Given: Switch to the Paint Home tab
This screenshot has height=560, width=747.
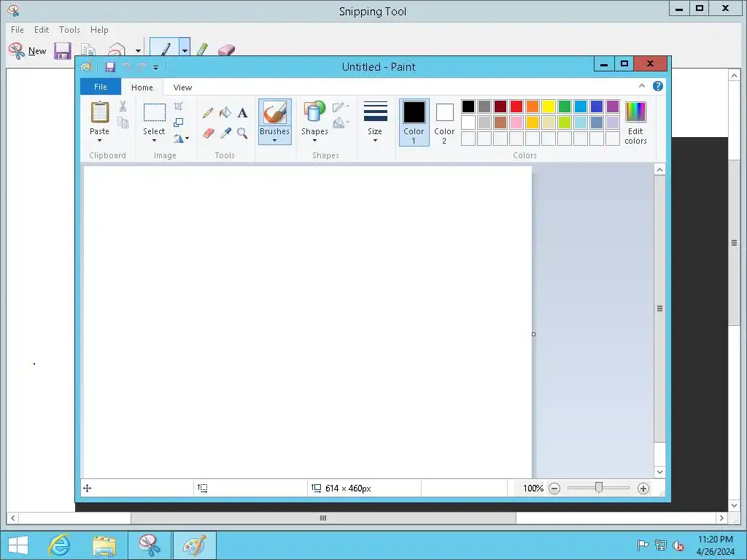Looking at the screenshot, I should 142,87.
